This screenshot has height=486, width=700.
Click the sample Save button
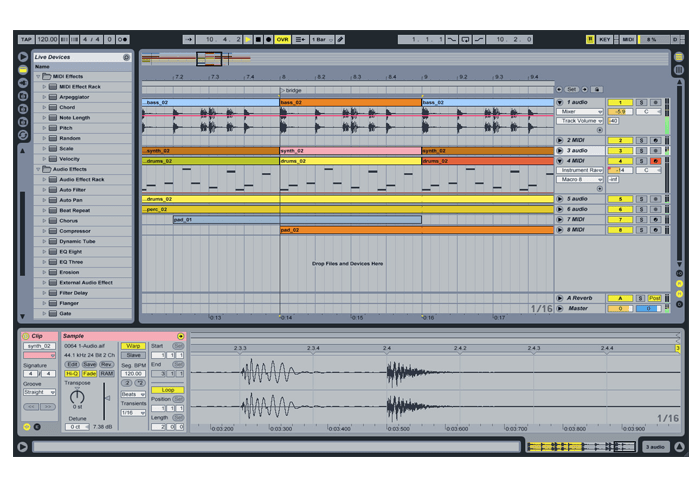pyautogui.click(x=89, y=364)
